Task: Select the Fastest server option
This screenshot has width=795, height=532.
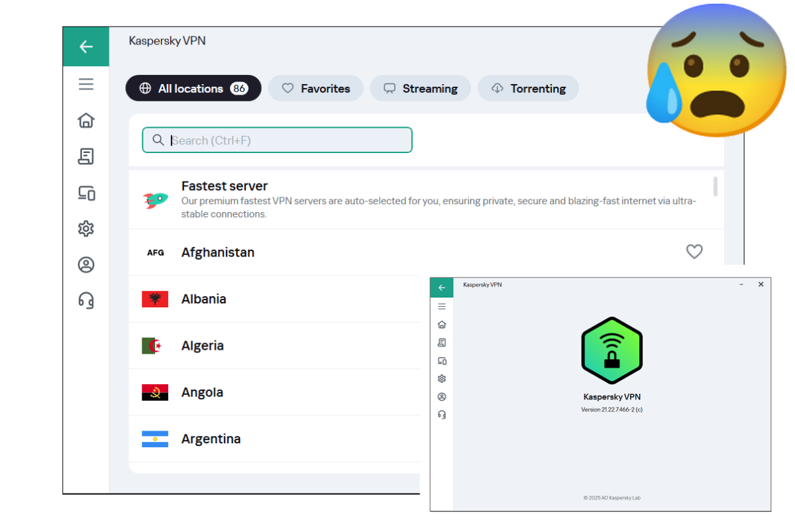Action: (x=426, y=199)
